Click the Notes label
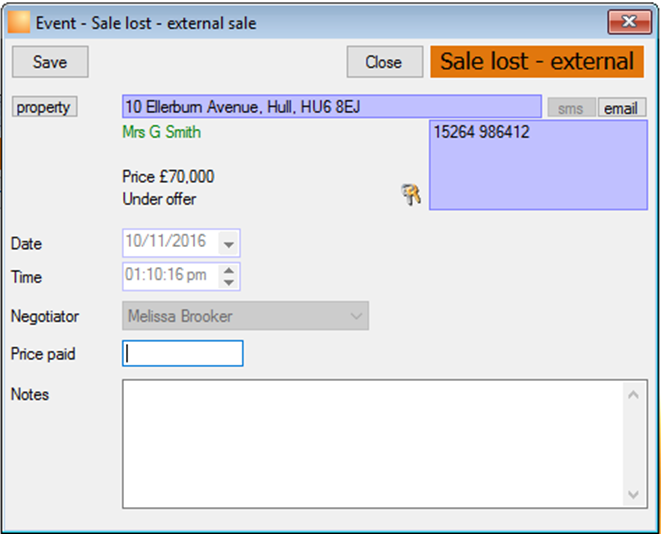Image resolution: width=661 pixels, height=536 pixels. point(30,395)
